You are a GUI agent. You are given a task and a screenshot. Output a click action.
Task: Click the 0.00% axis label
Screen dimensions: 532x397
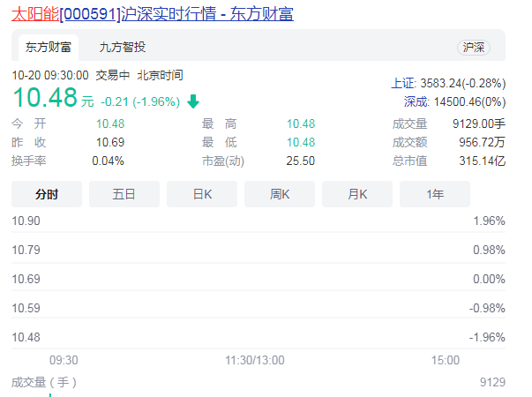490,280
